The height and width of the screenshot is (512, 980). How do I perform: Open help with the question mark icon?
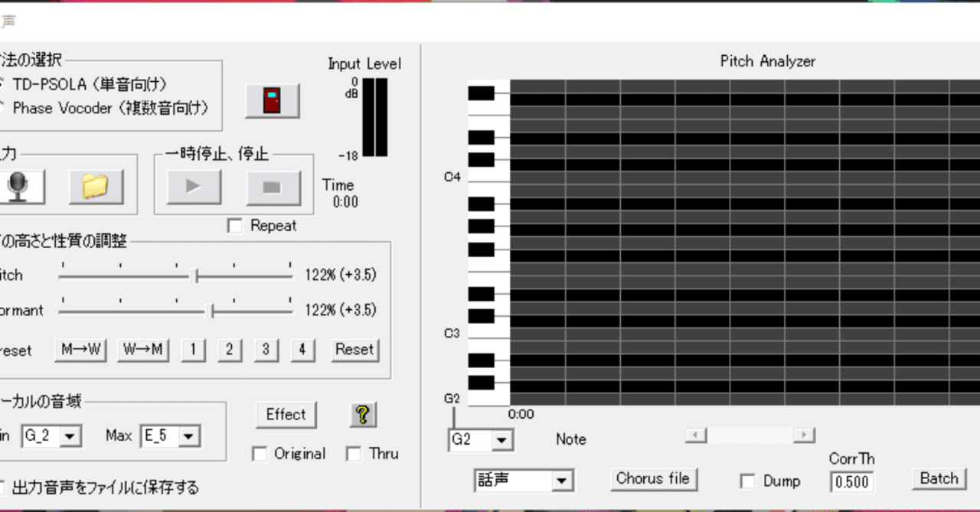pos(363,415)
